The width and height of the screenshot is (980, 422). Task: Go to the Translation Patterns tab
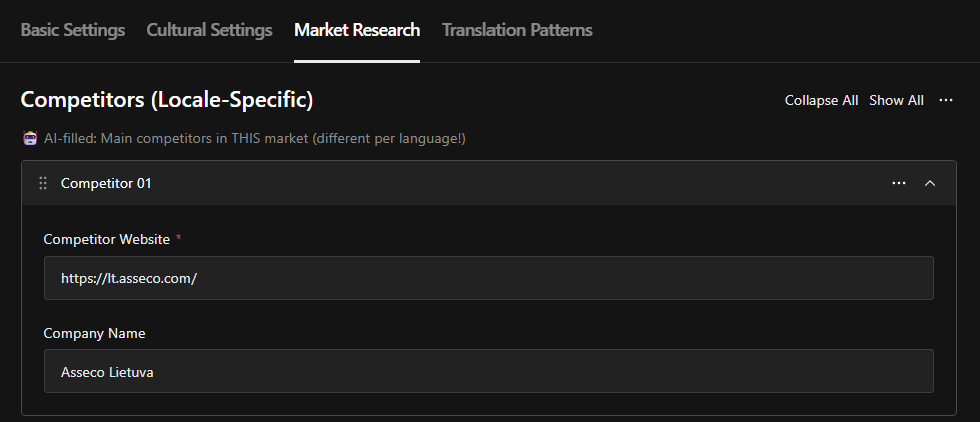[x=517, y=30]
